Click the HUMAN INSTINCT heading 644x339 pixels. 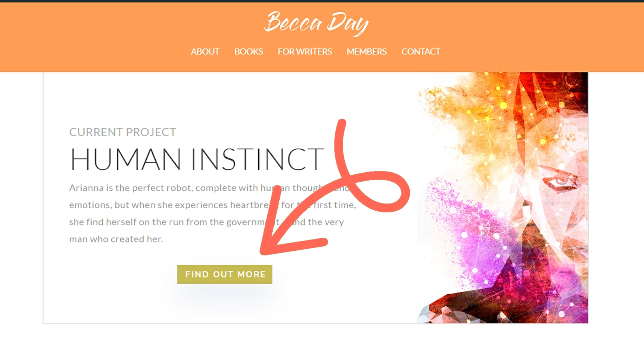coord(197,159)
